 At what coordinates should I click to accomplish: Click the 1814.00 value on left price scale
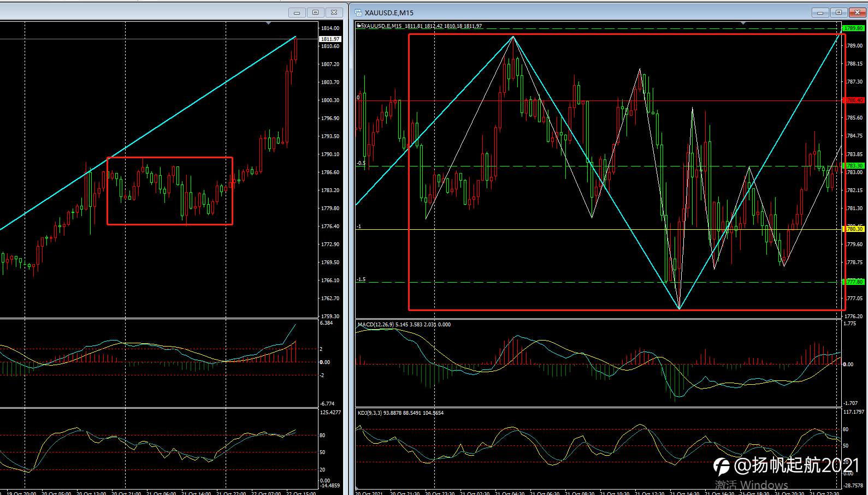(x=330, y=28)
